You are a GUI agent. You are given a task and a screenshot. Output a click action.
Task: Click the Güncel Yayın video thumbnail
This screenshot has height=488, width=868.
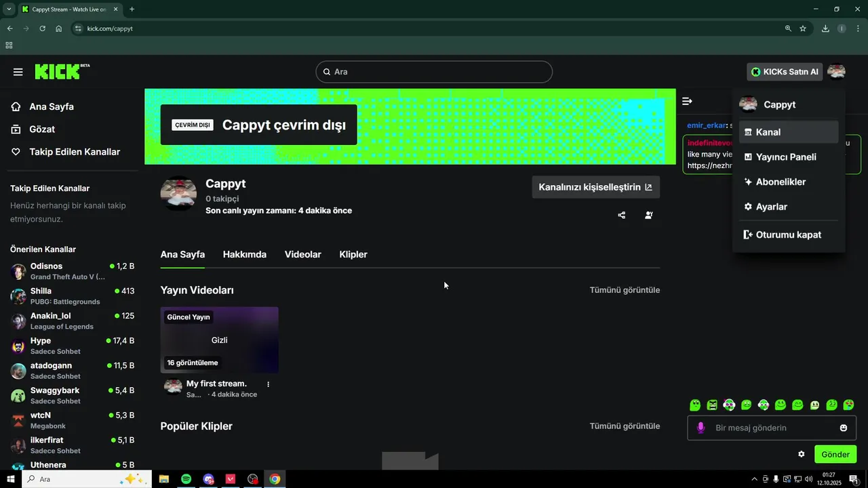tap(219, 340)
